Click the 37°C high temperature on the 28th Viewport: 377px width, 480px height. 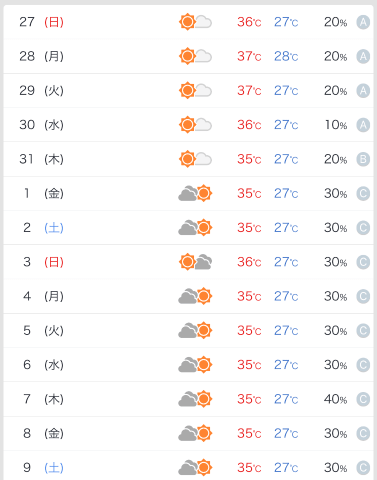pyautogui.click(x=249, y=56)
